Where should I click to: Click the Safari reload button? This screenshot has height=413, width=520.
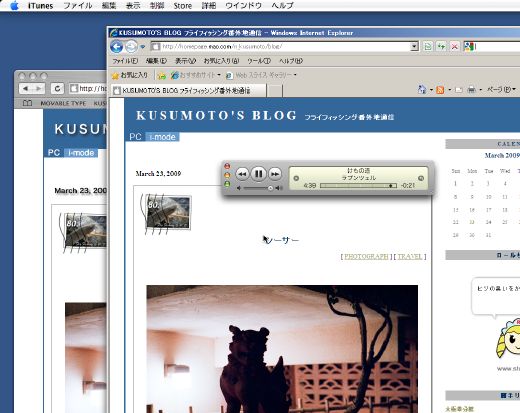(x=57, y=89)
